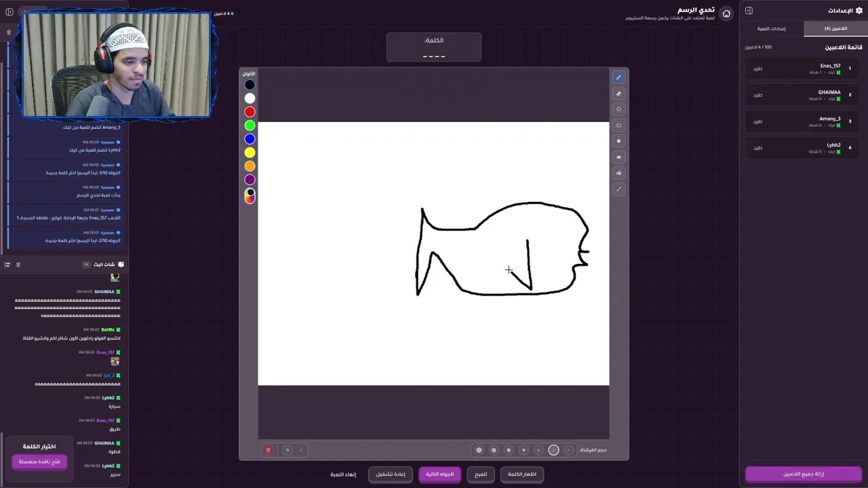Click إزالة جميع اللاعبين button
Viewport: 868px width, 488px height.
click(804, 474)
